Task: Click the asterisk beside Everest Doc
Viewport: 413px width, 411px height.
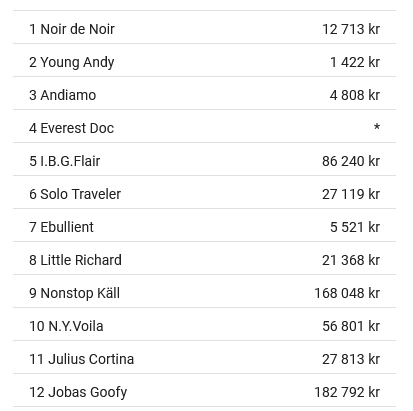Action: (x=377, y=127)
